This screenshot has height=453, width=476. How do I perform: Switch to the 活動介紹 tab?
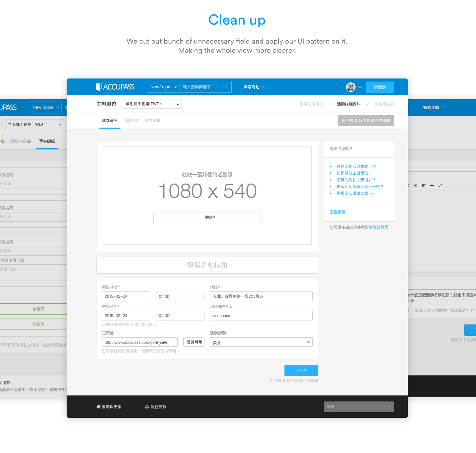[x=131, y=121]
